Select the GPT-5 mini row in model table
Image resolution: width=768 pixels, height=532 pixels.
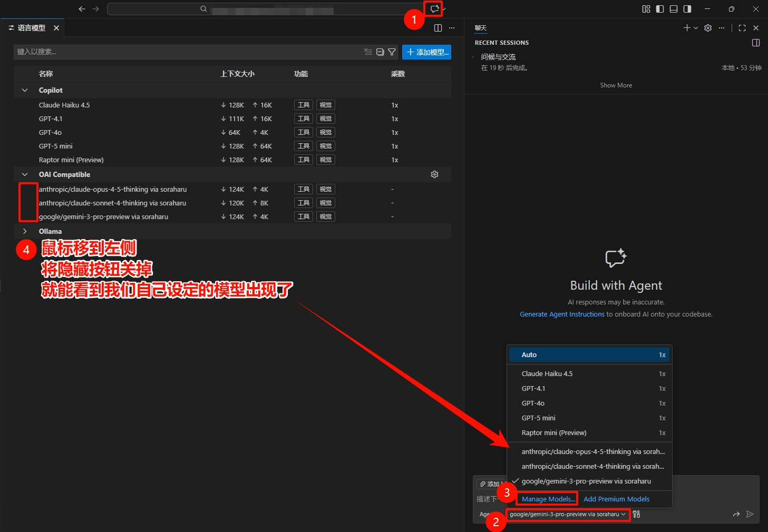pyautogui.click(x=232, y=146)
